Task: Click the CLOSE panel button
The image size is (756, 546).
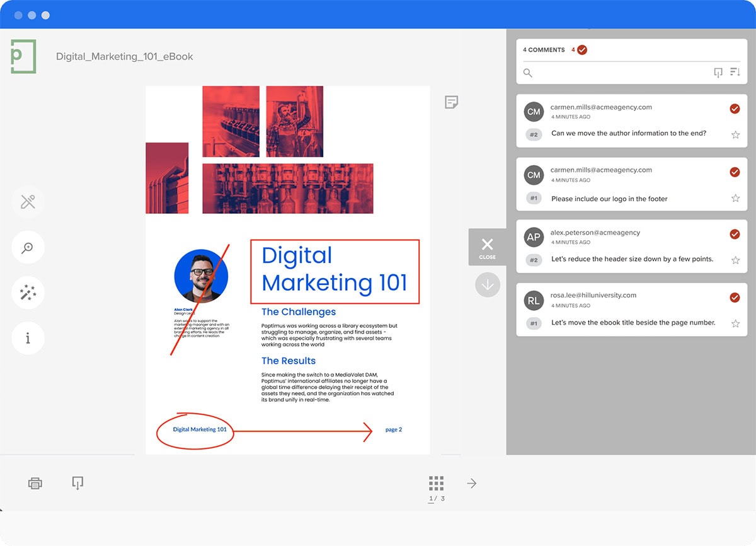Action: [x=486, y=247]
